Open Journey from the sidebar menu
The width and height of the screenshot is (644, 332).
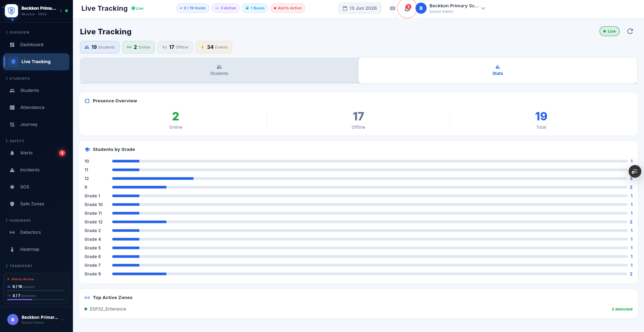36,125
